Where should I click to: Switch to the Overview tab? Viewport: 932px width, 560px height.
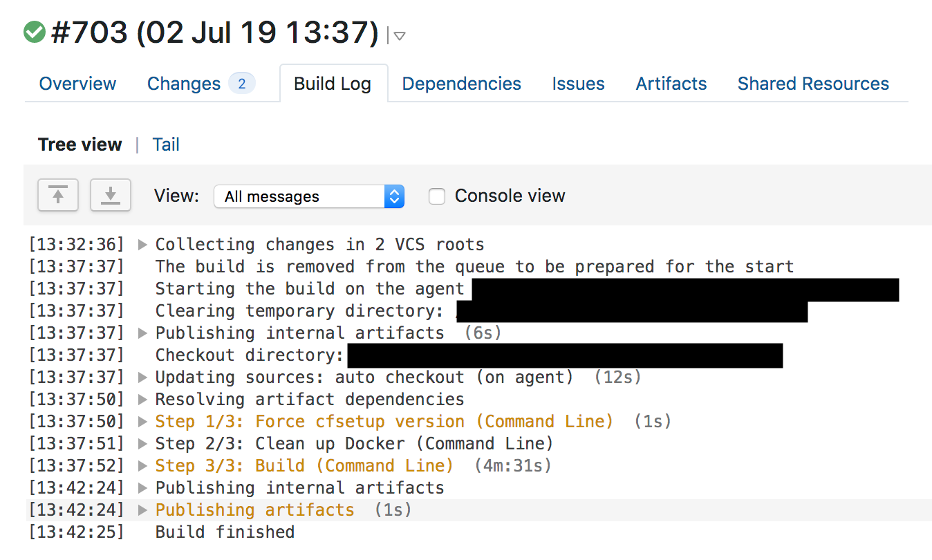[x=77, y=84]
